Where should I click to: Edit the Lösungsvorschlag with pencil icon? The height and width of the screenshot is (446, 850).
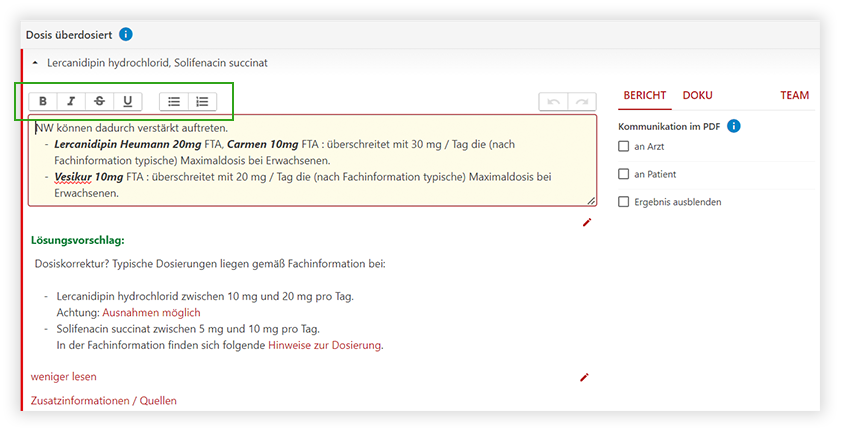(585, 377)
